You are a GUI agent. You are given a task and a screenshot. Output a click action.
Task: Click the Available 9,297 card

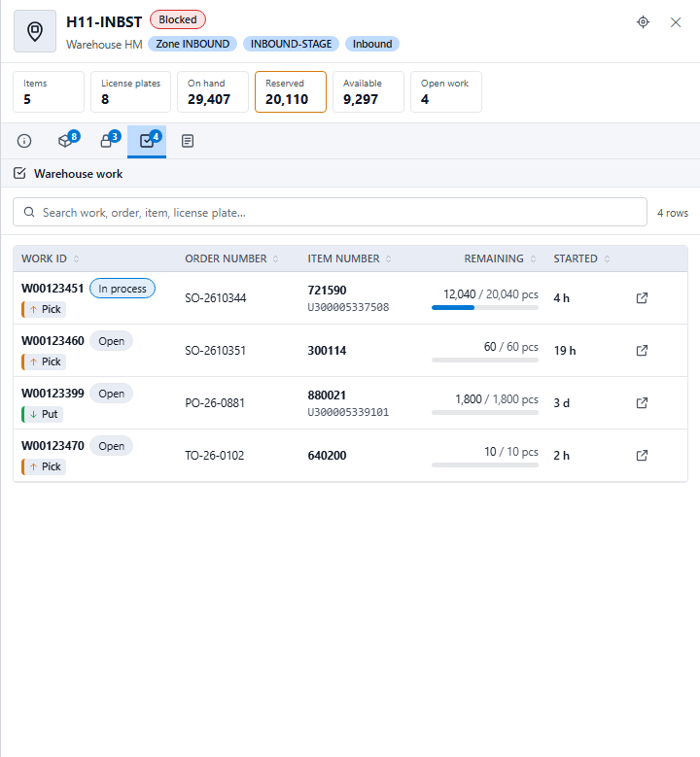(x=368, y=91)
